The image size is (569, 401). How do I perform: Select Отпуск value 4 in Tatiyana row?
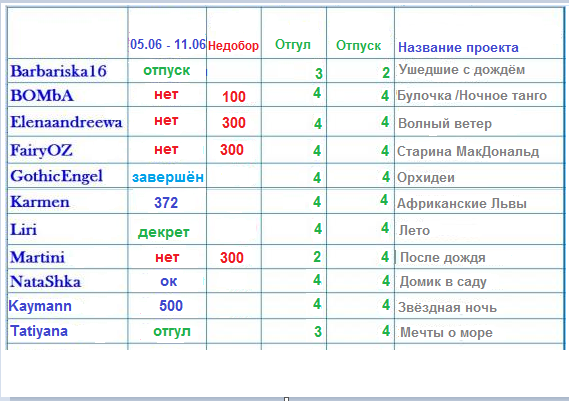(x=386, y=331)
